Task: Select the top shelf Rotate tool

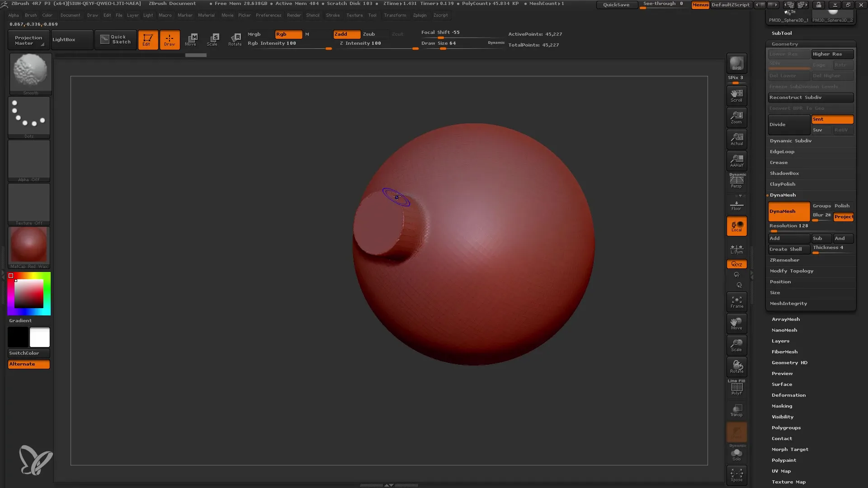Action: pos(235,40)
